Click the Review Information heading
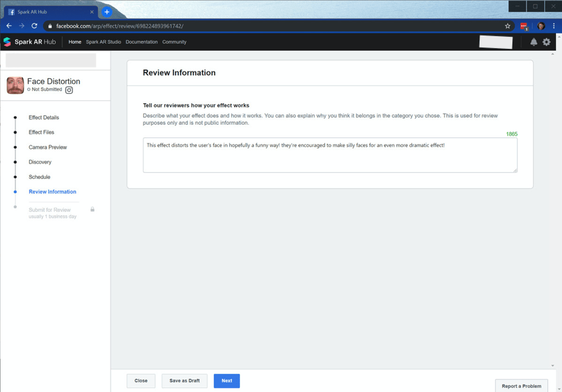 (x=180, y=73)
